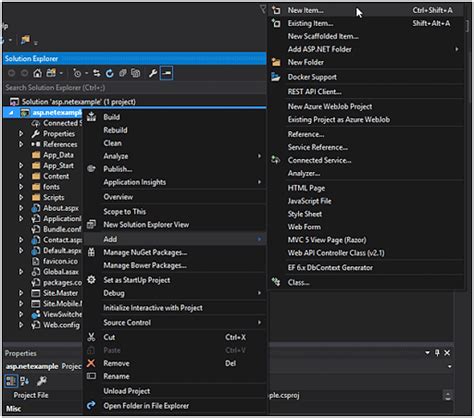The image size is (474, 418).
Task: Click the Show All Files icon in toolbar
Action: coord(135,73)
